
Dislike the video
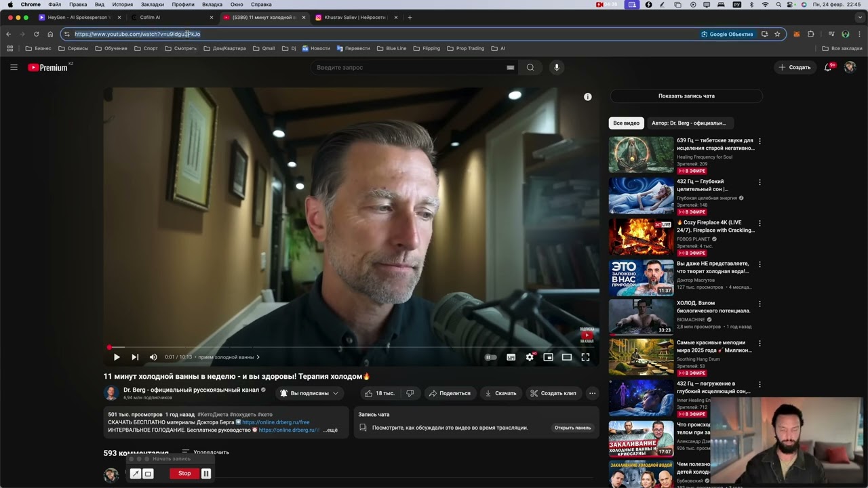(x=410, y=393)
